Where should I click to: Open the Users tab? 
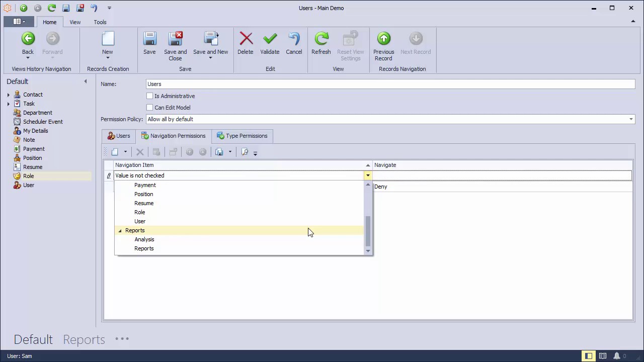pyautogui.click(x=119, y=136)
